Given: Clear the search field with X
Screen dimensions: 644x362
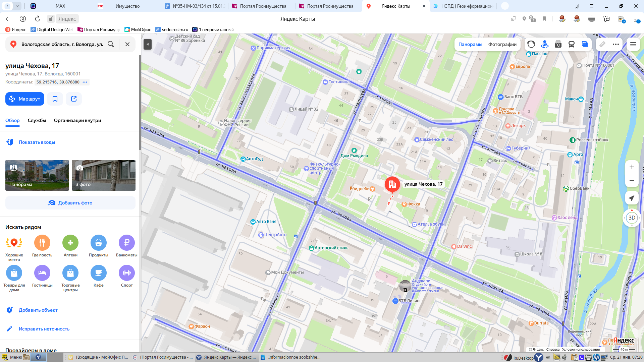Looking at the screenshot, I should coord(127,44).
